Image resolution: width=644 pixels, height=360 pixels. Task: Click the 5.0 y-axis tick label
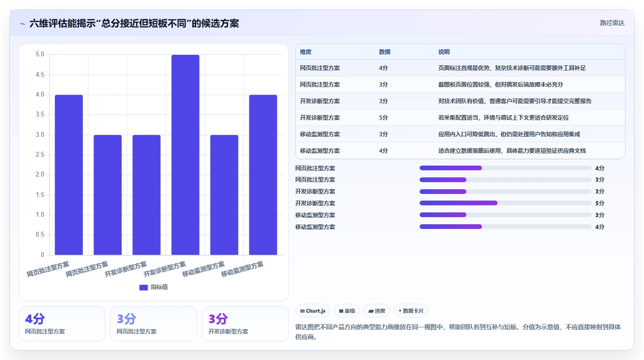40,55
